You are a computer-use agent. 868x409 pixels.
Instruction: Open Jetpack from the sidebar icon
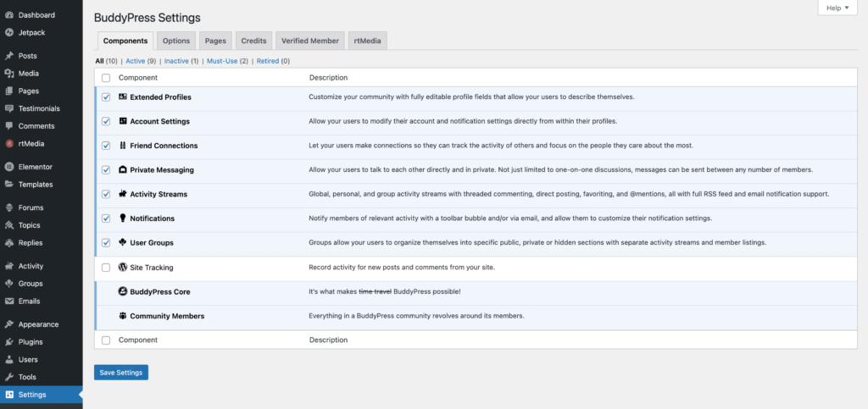point(8,33)
